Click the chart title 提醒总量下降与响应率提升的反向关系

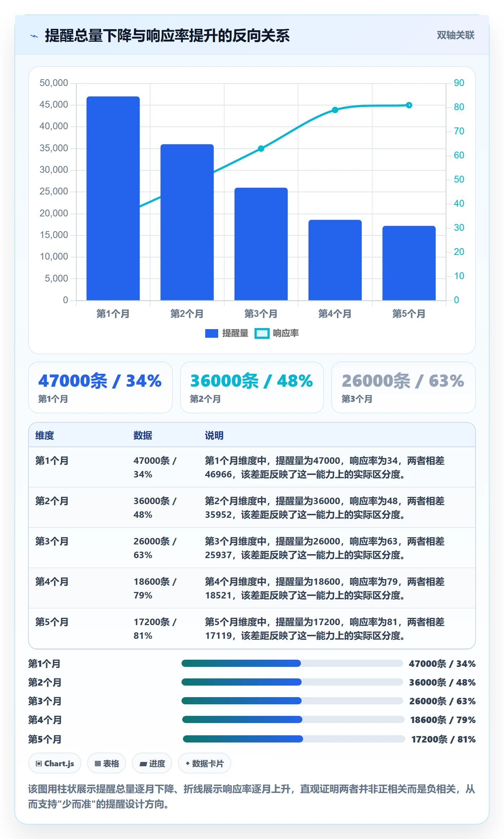click(x=167, y=36)
